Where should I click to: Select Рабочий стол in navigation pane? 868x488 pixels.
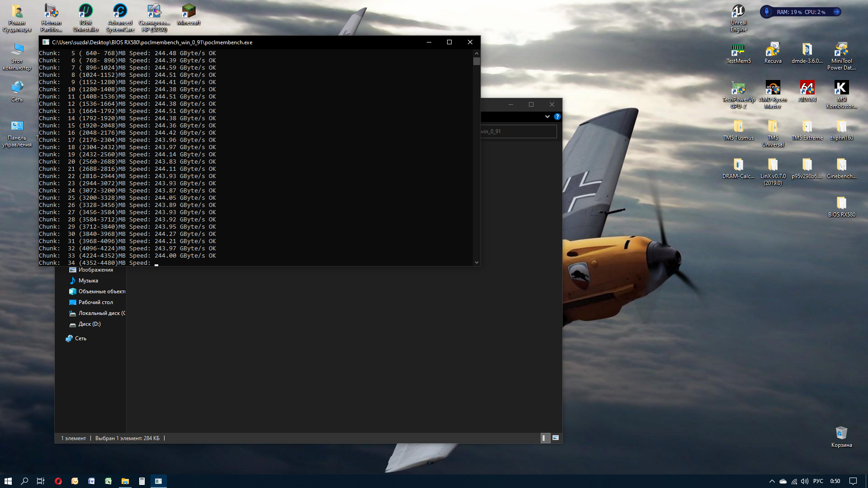tap(95, 302)
